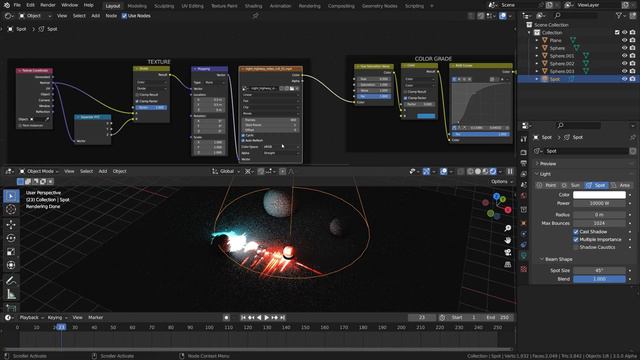Select the Spot object in outliner

[555, 79]
